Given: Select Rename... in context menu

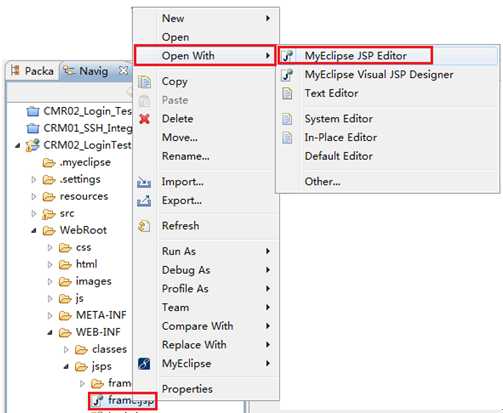Looking at the screenshot, I should coord(206,156).
